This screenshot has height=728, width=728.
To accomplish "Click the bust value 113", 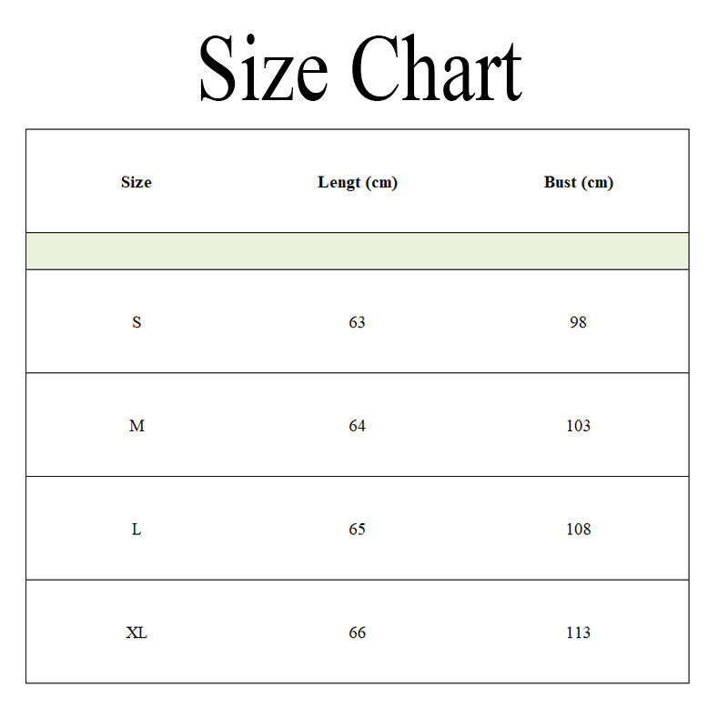I will click(579, 632).
